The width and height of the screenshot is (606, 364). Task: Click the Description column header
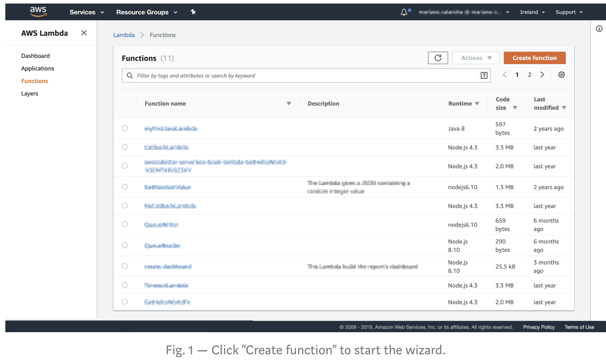pyautogui.click(x=323, y=103)
